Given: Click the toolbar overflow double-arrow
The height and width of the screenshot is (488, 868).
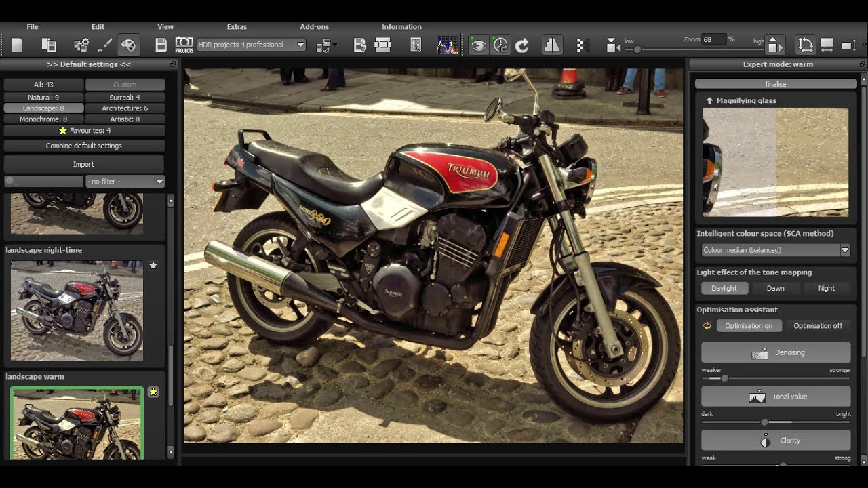Looking at the screenshot, I should (x=863, y=45).
